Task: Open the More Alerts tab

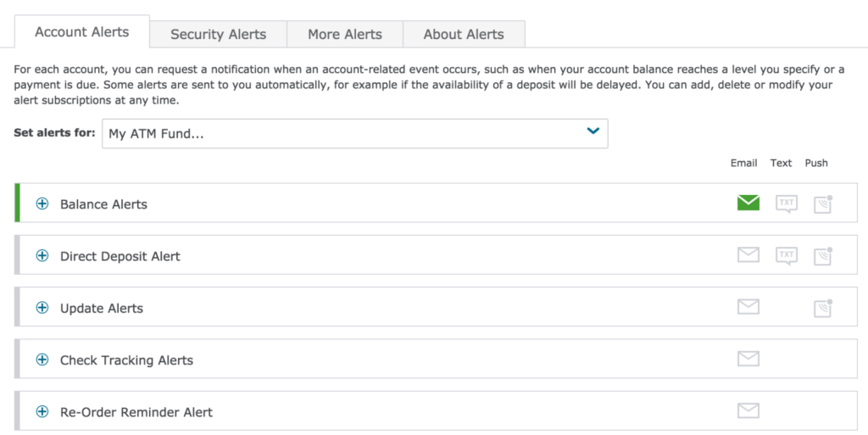Action: (x=345, y=34)
